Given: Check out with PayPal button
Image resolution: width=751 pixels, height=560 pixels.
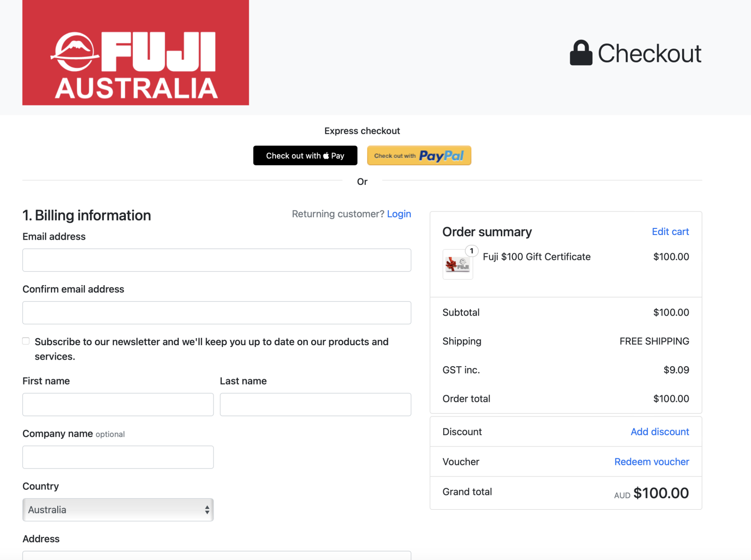Looking at the screenshot, I should click(419, 156).
